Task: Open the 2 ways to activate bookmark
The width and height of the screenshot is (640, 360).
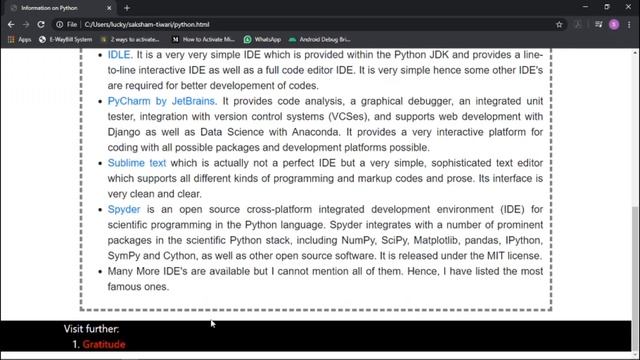Action: [130, 40]
